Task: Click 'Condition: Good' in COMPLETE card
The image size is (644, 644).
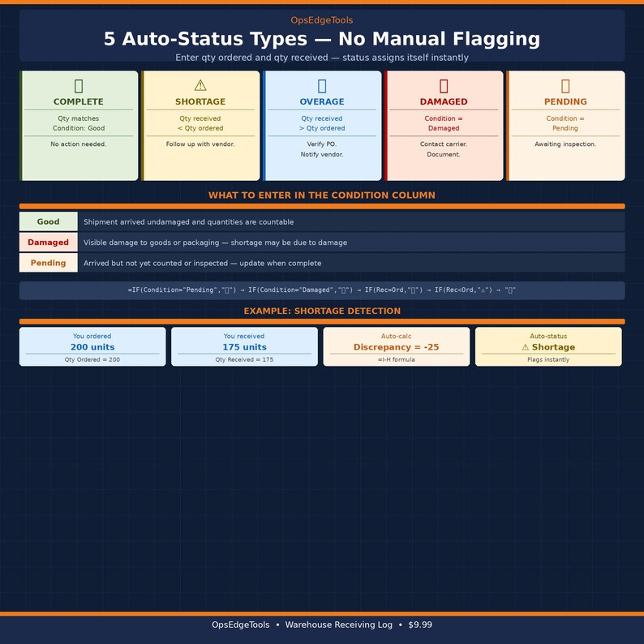Action: [79, 128]
